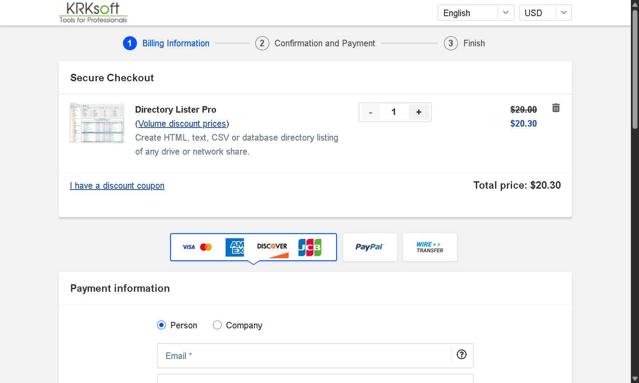
Task: Click the quantity field showing 1
Action: pos(394,112)
